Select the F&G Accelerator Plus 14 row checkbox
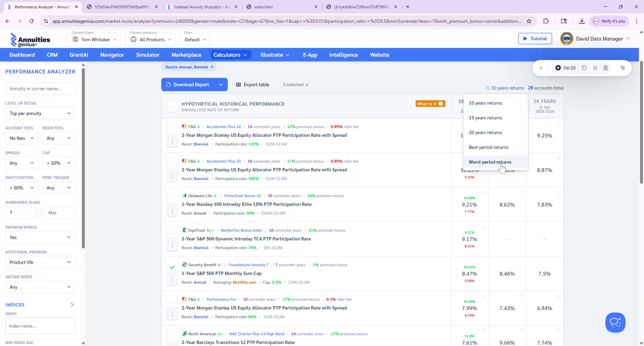This screenshot has width=644, height=346. click(x=172, y=129)
